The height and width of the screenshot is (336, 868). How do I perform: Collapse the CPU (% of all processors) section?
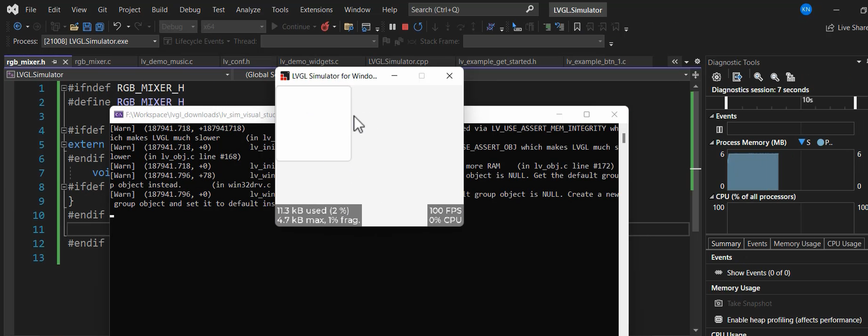pos(712,197)
